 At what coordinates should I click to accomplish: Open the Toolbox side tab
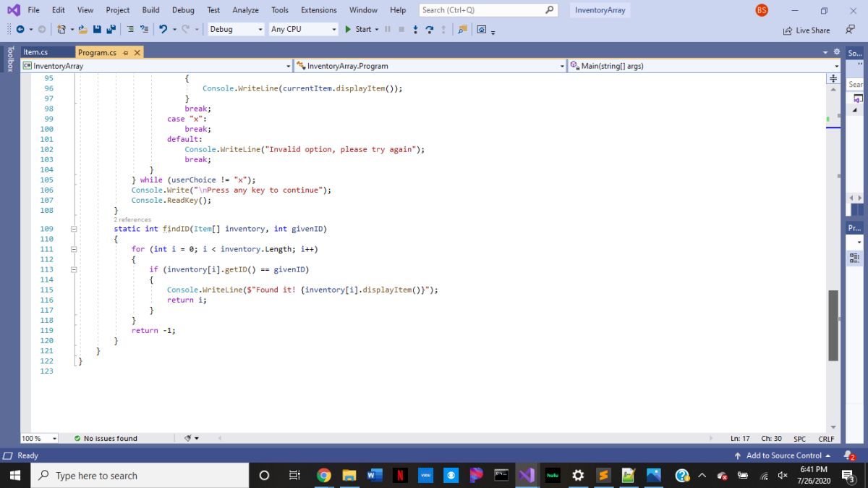pyautogui.click(x=9, y=59)
